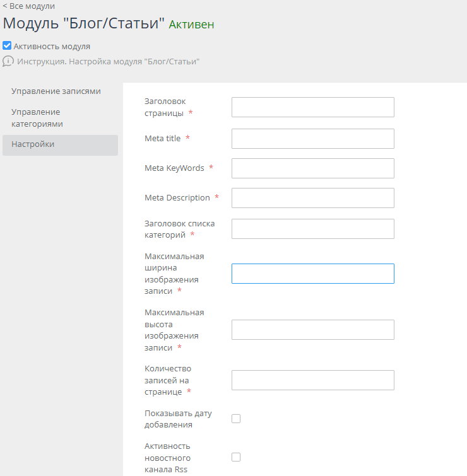The image size is (467, 476).
Task: Click the info icon beside the instruction link
Action: [x=8, y=61]
